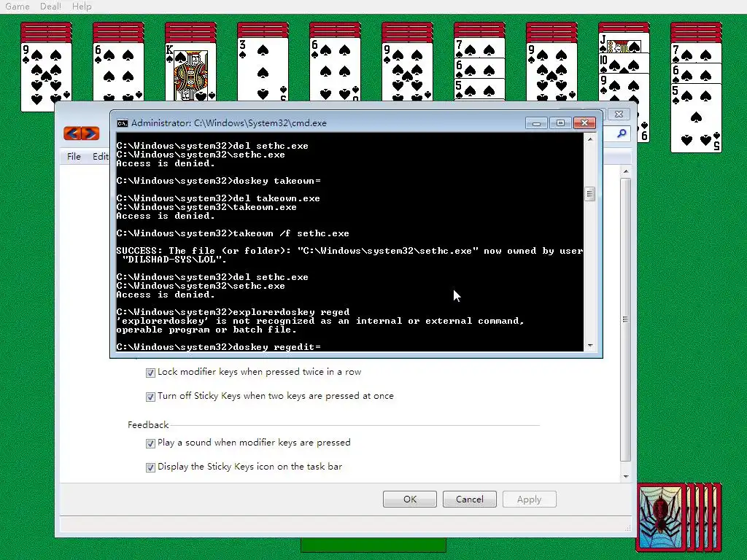Maximize the cmd.exe window

click(560, 123)
